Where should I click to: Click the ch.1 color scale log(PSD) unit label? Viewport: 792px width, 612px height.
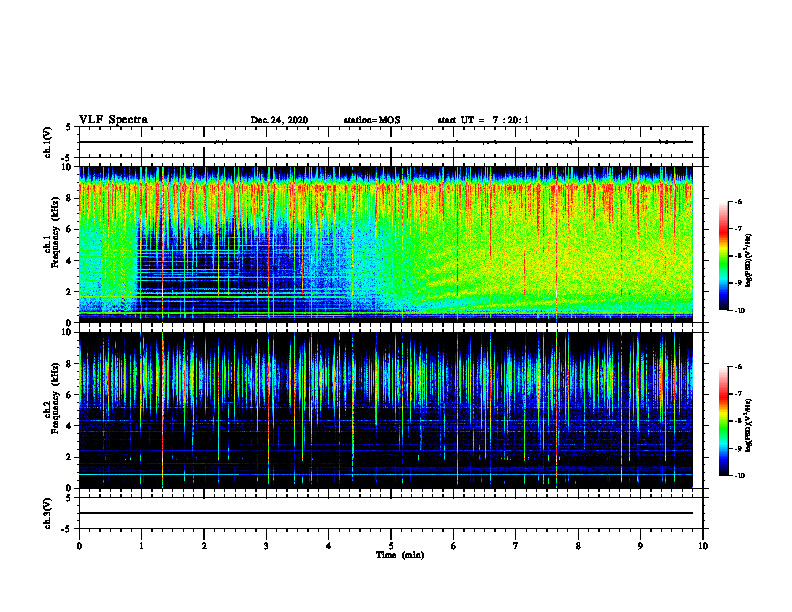(750, 260)
